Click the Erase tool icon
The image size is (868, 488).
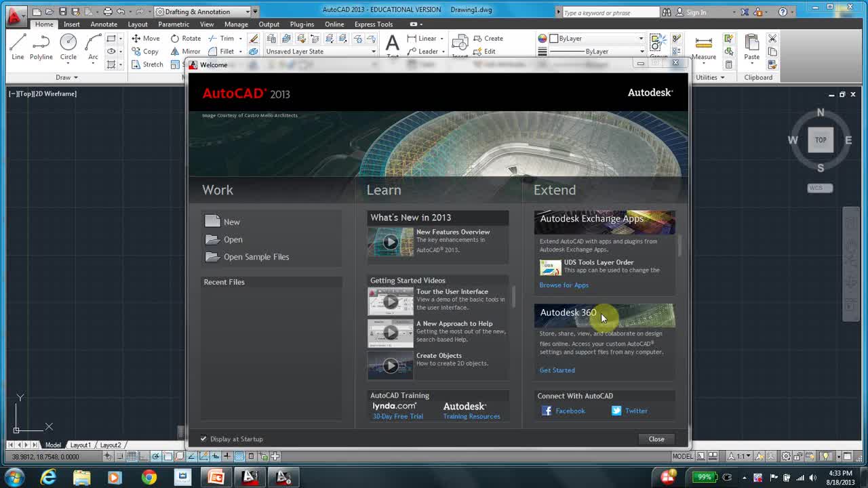(x=254, y=39)
